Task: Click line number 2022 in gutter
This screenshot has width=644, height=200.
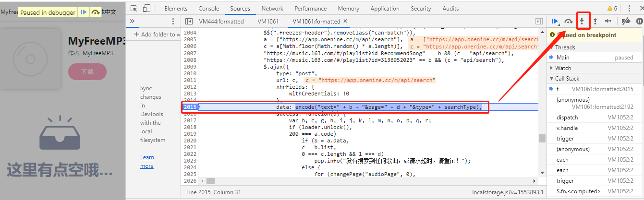Action: (x=190, y=154)
